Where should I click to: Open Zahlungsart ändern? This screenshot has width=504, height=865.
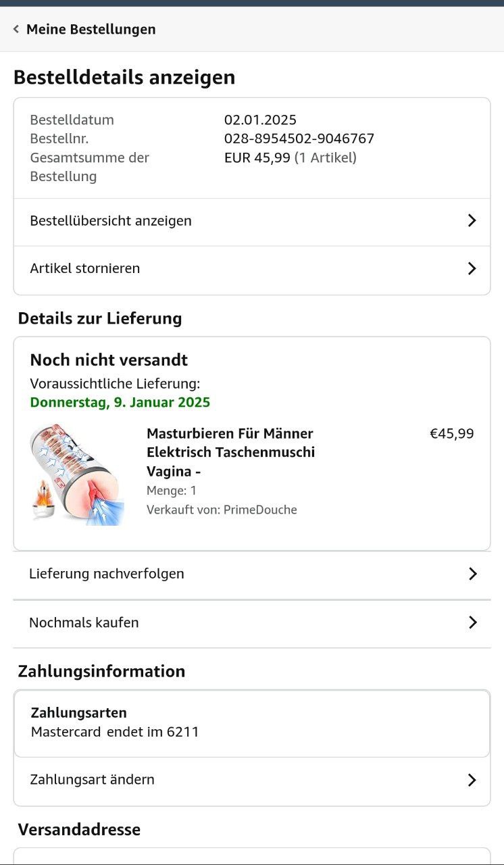[93, 779]
